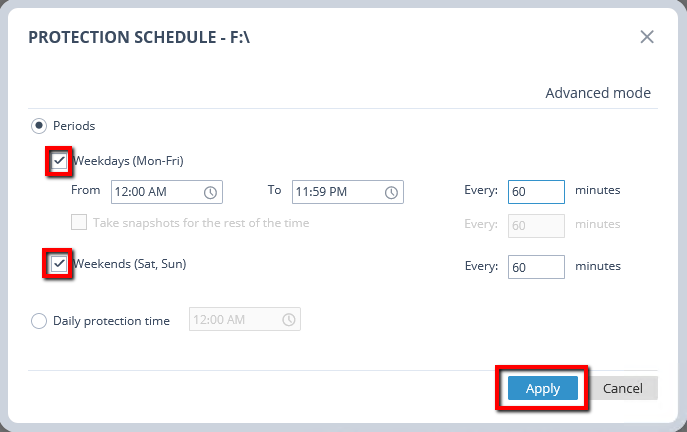
Task: Click the From time field showing 12:00 AM
Action: click(167, 192)
